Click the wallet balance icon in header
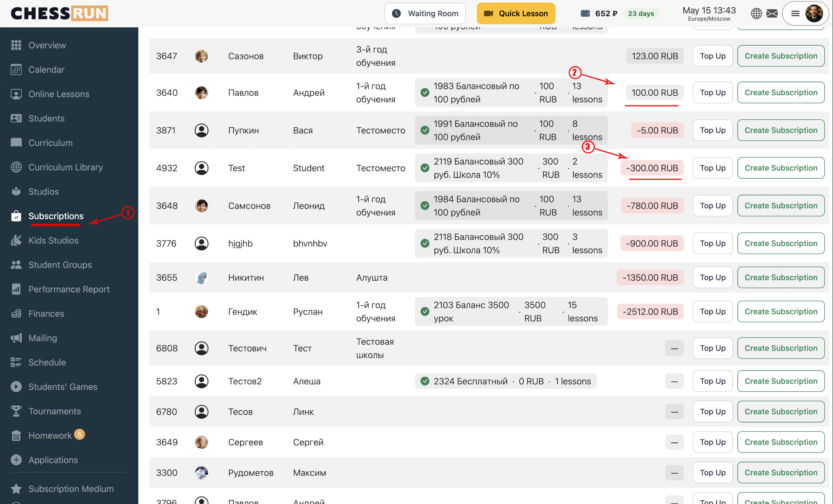Viewport: 833px width, 504px height. pyautogui.click(x=585, y=13)
